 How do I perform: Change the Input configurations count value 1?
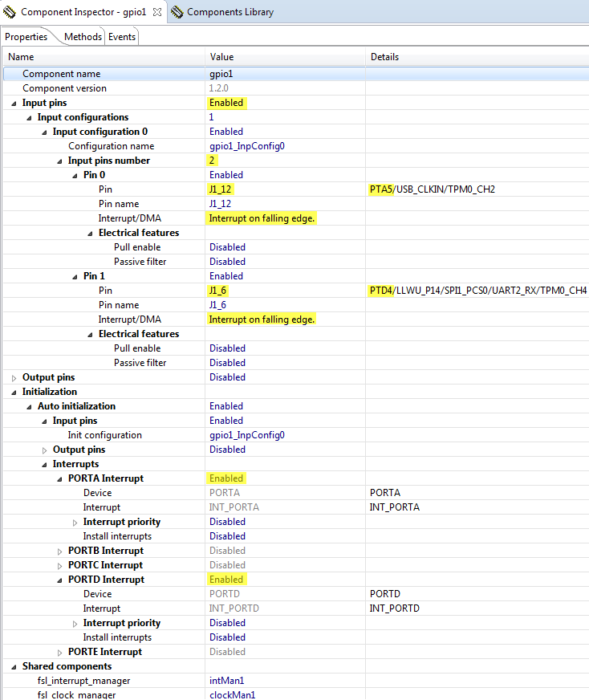pyautogui.click(x=212, y=117)
